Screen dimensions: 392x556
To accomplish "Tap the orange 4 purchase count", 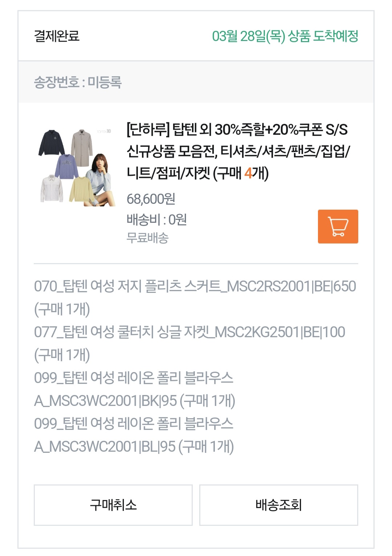I will pos(248,173).
